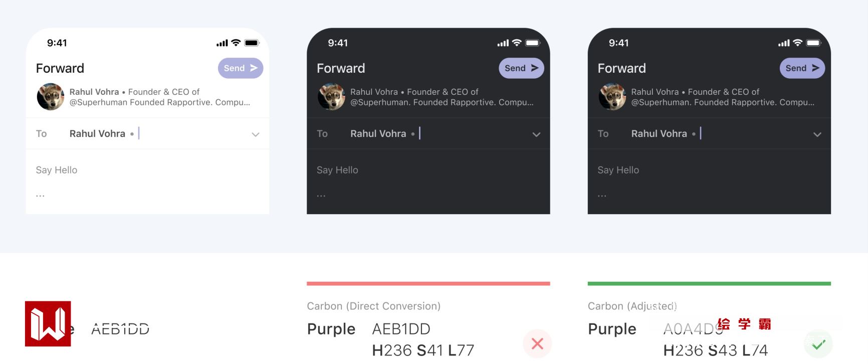868x364 pixels.
Task: Click the red bar above Direct Conversion
Action: (x=428, y=284)
